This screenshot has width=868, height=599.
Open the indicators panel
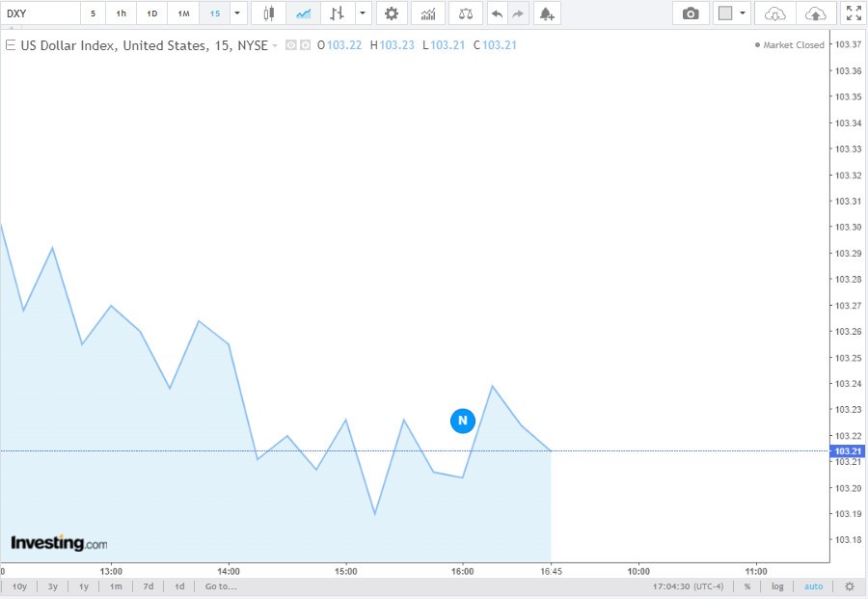pyautogui.click(x=427, y=14)
